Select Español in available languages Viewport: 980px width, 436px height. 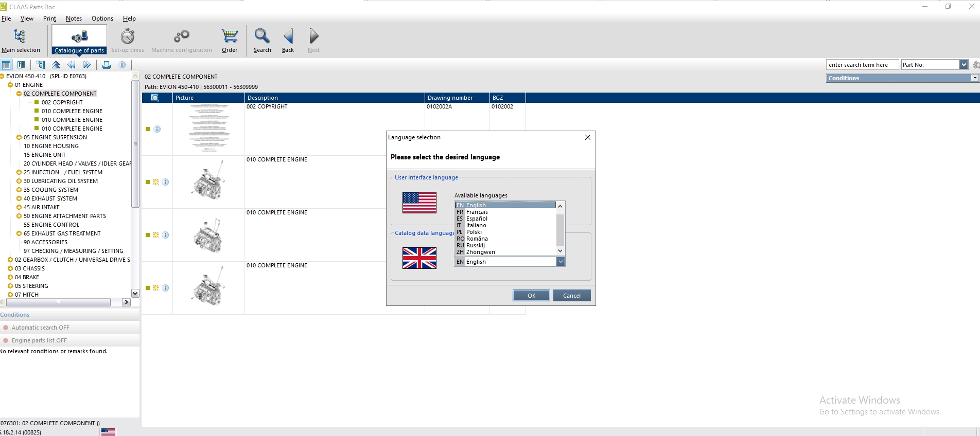[505, 219]
